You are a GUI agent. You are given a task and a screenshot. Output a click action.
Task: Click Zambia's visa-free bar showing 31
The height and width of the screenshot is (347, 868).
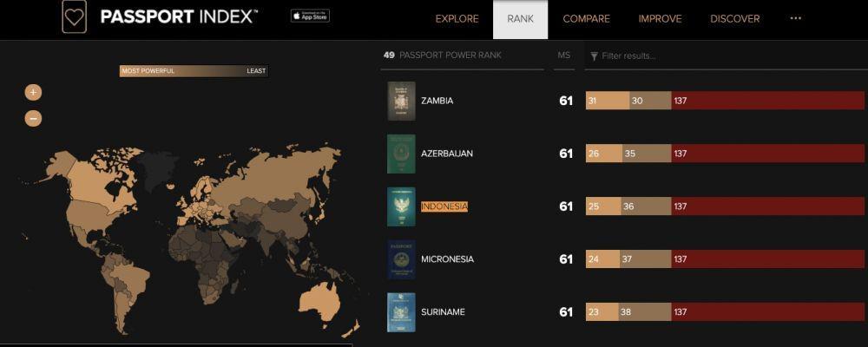(608, 101)
